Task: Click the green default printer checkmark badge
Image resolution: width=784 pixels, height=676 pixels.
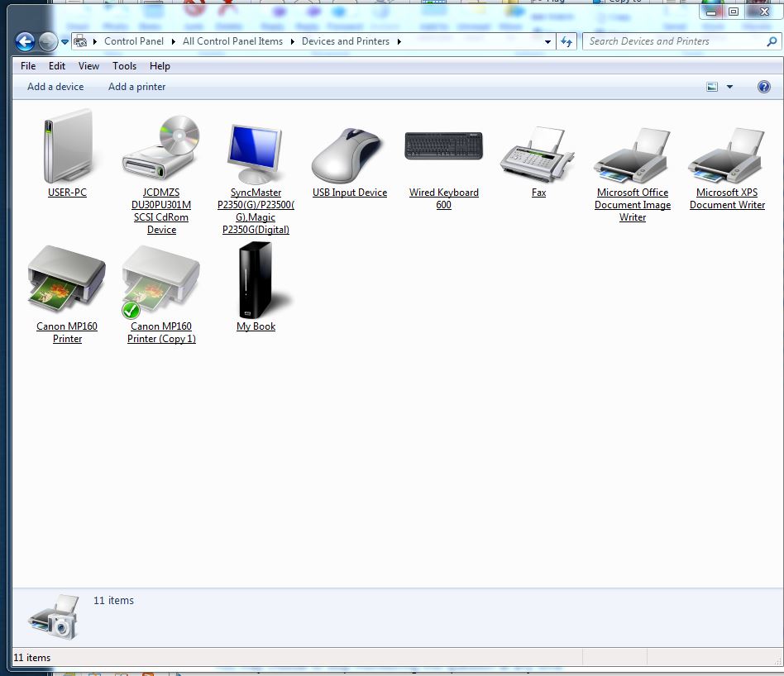Action: [131, 310]
